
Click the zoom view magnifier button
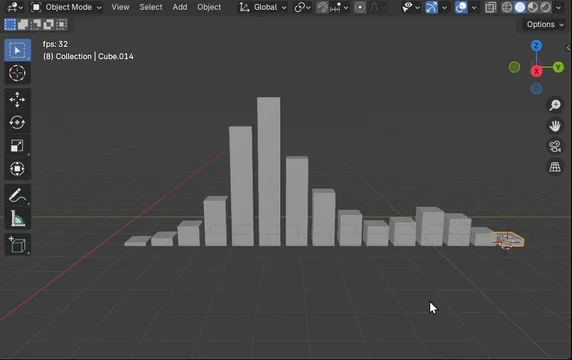point(555,105)
